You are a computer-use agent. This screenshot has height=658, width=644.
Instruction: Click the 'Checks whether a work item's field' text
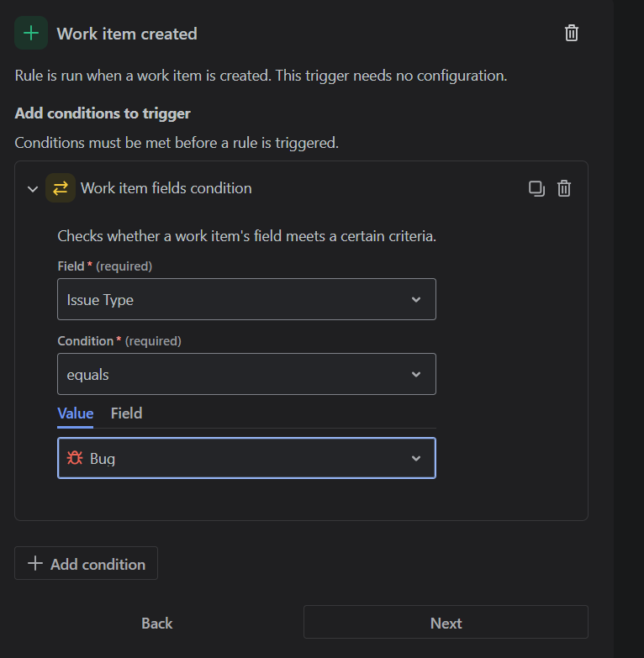(x=247, y=236)
